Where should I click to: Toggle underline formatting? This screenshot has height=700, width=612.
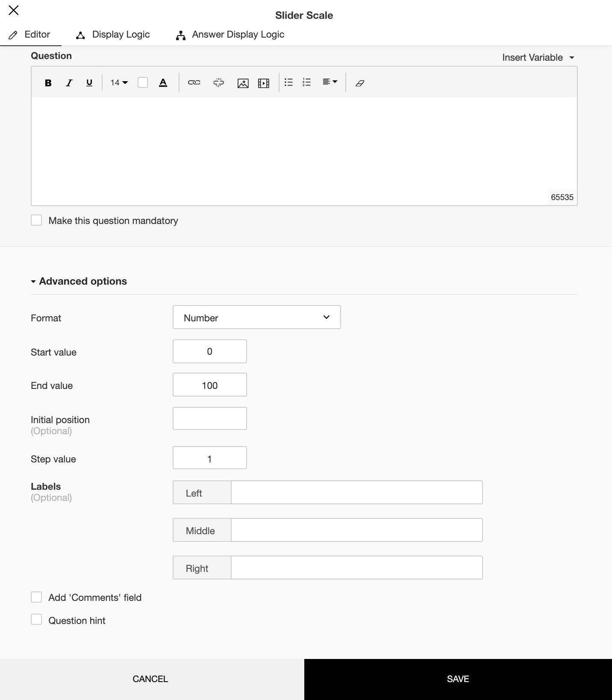pos(89,83)
